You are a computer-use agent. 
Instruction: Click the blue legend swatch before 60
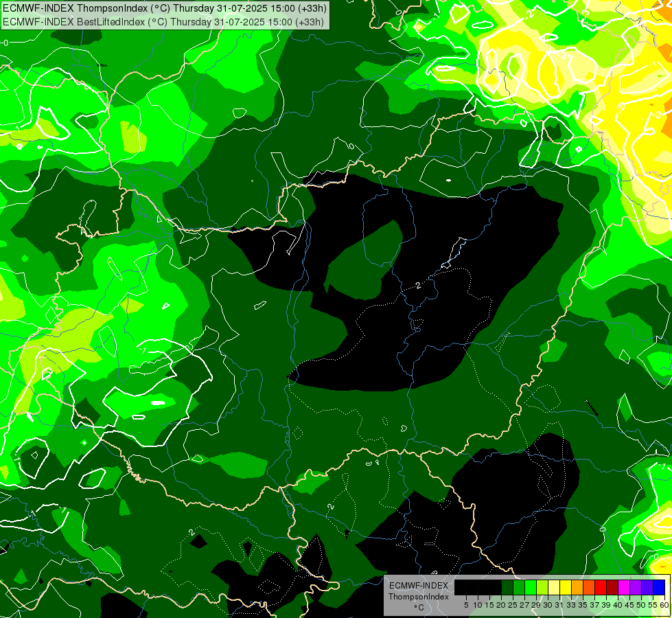coord(659,587)
